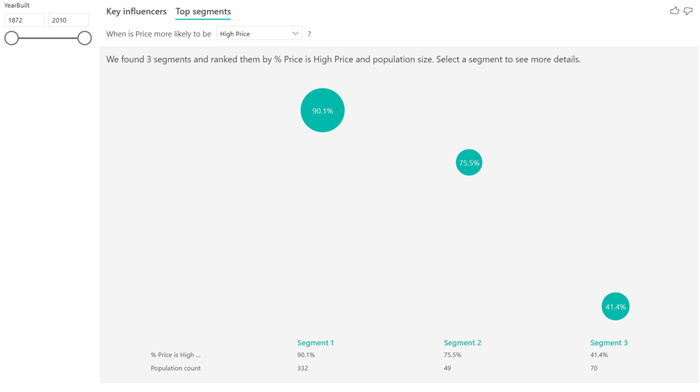This screenshot has height=392, width=700.
Task: Click the population count value 70
Action: [594, 368]
